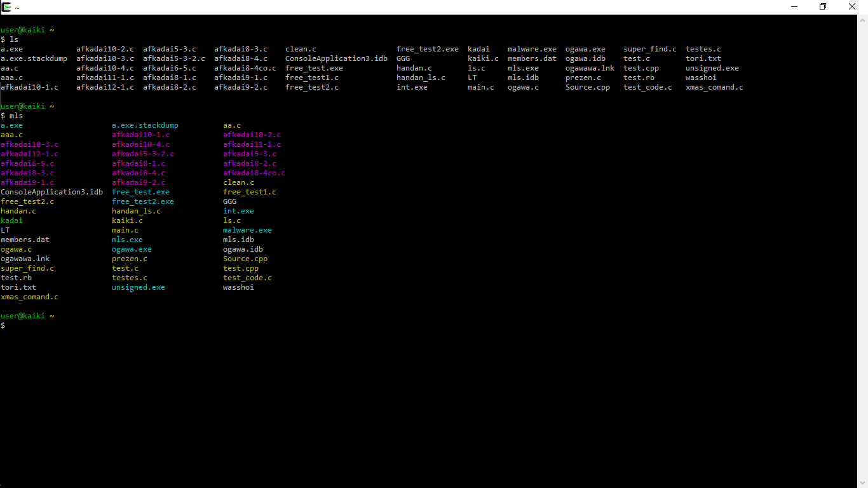
Task: Click yellow super_find.c in mls listing
Action: [x=27, y=268]
